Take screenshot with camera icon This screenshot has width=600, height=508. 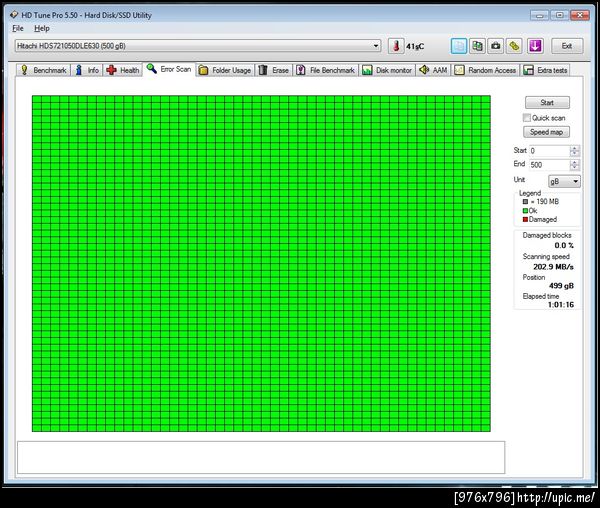[496, 46]
